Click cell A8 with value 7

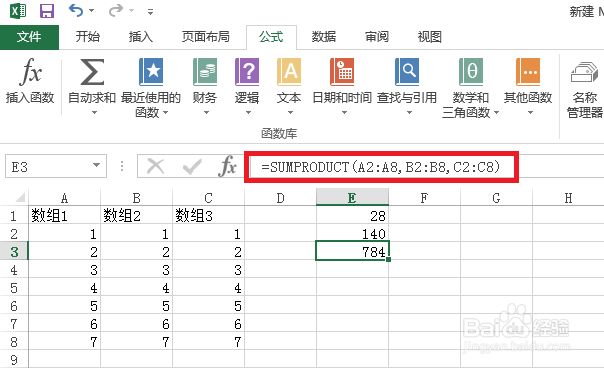(x=64, y=341)
